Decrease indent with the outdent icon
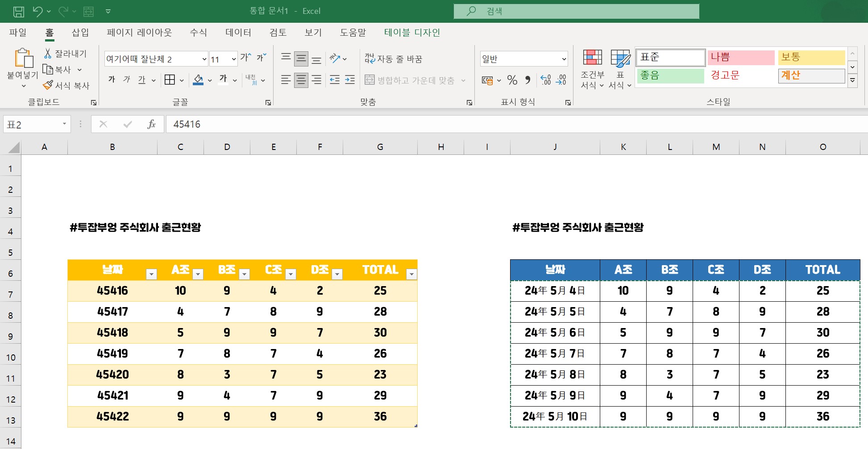The width and height of the screenshot is (868, 449). [335, 80]
